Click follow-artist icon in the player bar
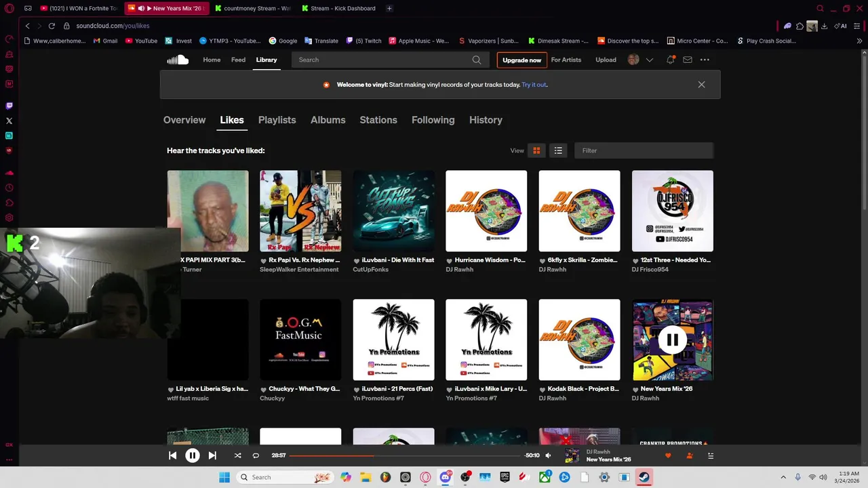Image resolution: width=868 pixels, height=488 pixels. [690, 455]
